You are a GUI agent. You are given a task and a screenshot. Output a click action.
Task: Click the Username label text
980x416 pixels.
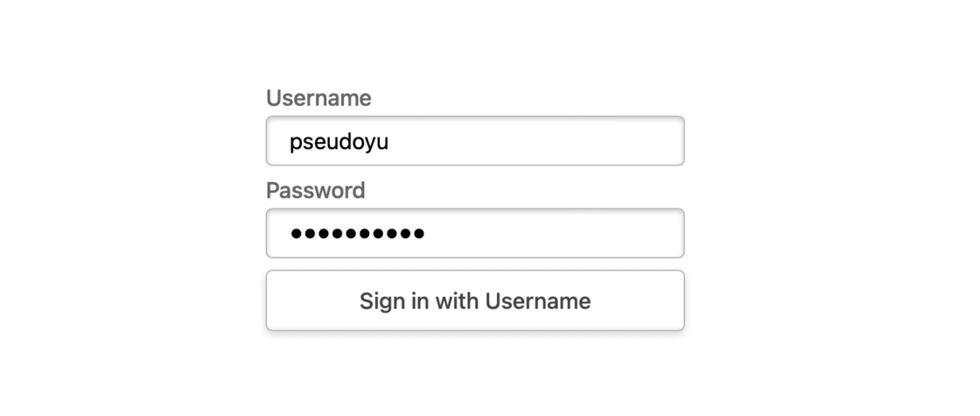click(318, 98)
